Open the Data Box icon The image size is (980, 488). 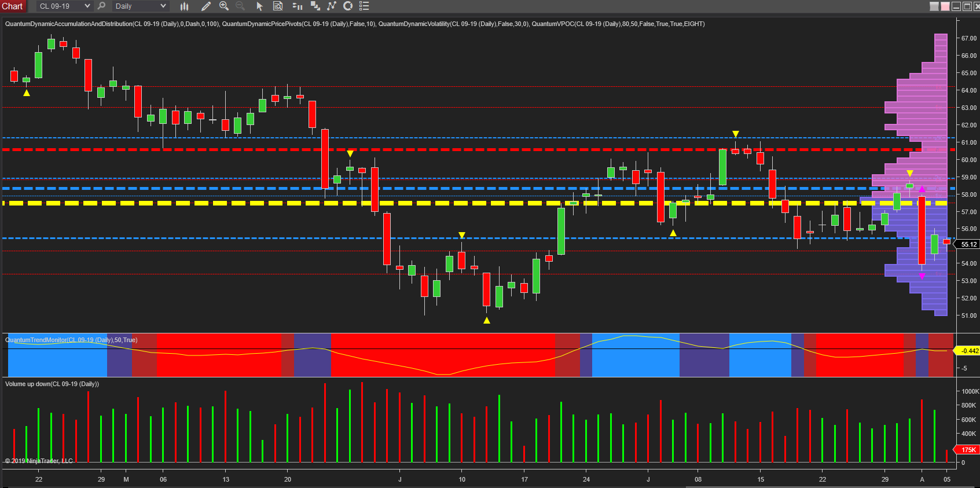coord(278,6)
